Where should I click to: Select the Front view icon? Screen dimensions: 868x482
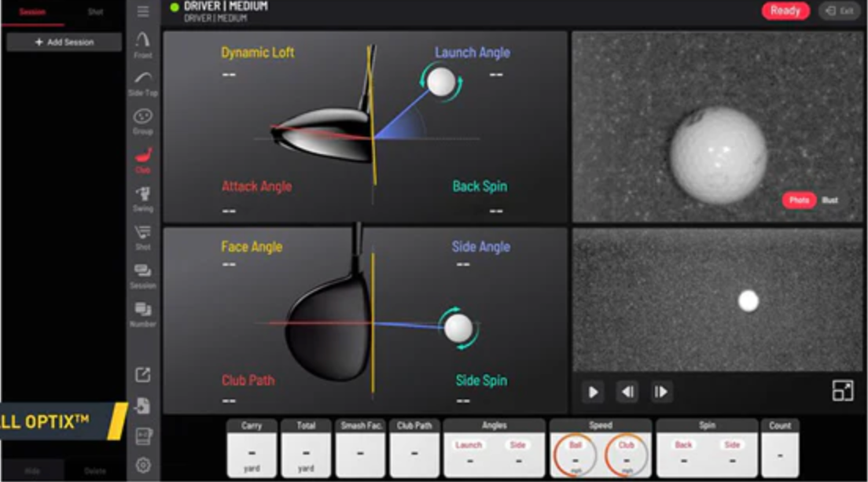click(143, 44)
